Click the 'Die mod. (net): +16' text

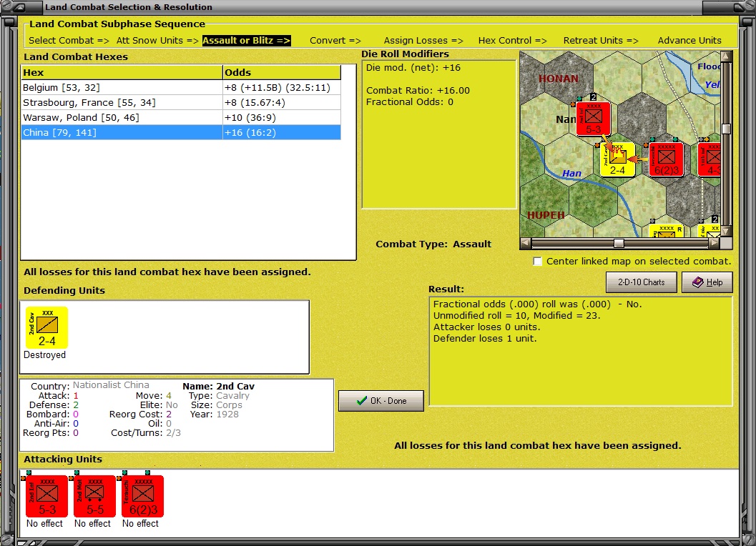[x=413, y=67]
